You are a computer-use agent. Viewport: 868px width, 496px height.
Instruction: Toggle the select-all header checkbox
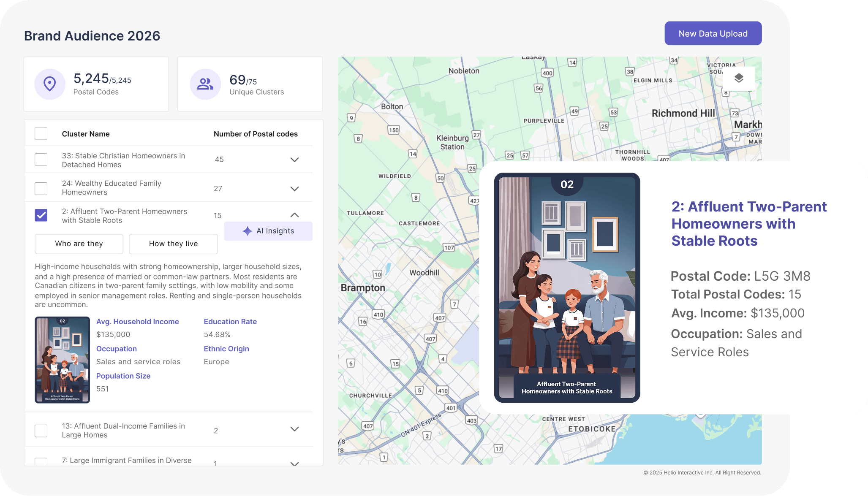(41, 134)
